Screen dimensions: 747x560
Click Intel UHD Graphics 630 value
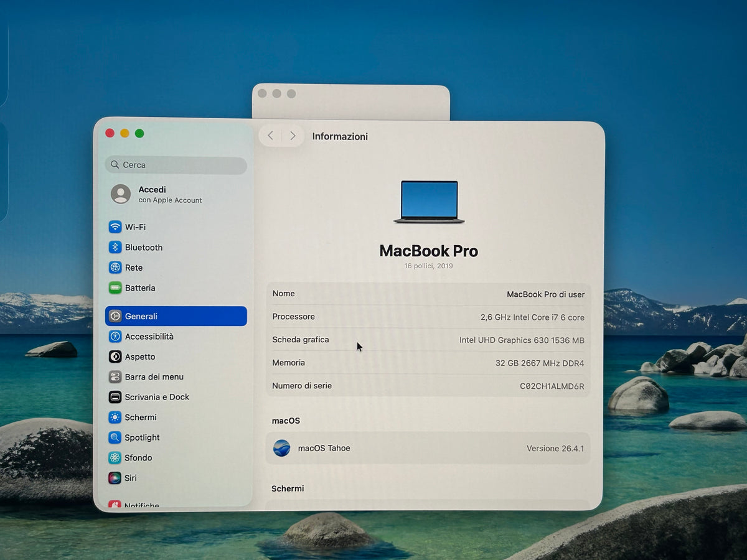[522, 340]
